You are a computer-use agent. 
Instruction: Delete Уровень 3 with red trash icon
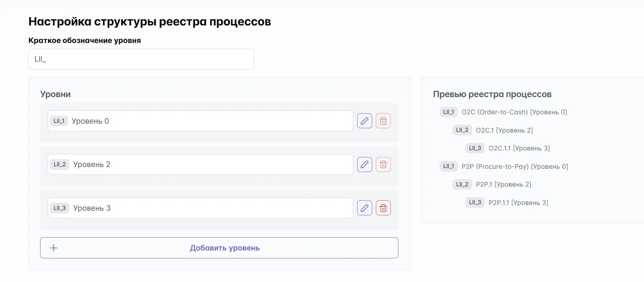[383, 208]
